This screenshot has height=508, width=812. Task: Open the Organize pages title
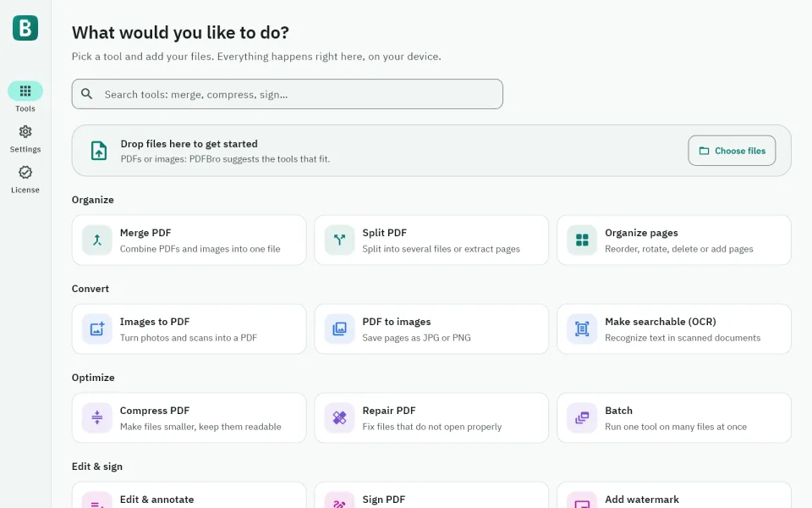[642, 233]
